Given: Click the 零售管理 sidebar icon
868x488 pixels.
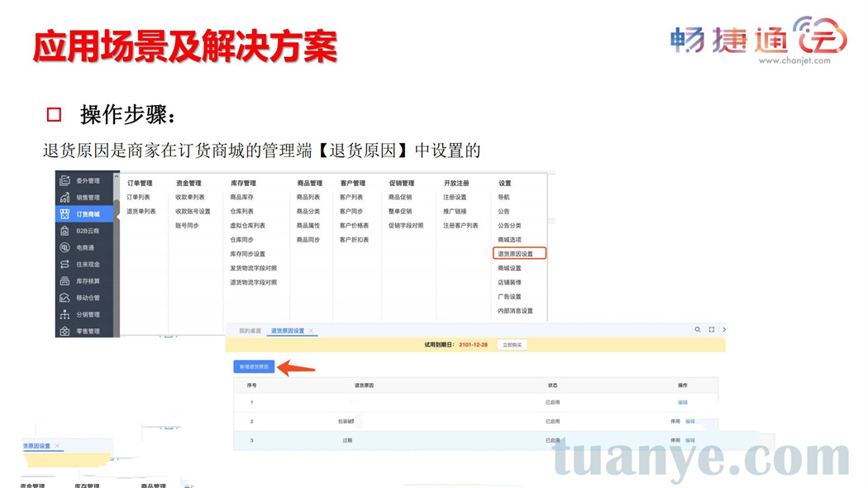Looking at the screenshot, I should click(64, 331).
